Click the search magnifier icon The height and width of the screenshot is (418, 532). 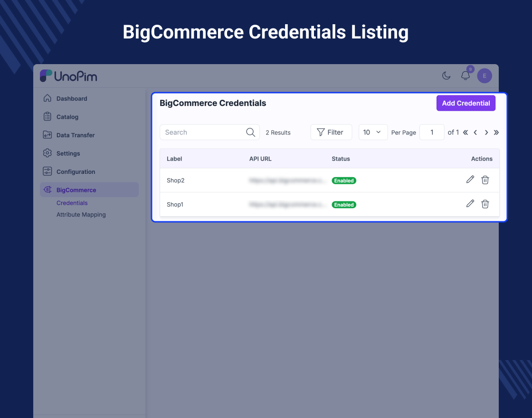point(250,132)
